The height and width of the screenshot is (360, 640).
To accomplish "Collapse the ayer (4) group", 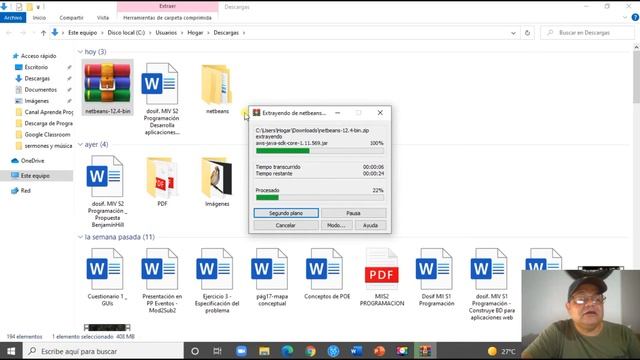I will tap(80, 144).
